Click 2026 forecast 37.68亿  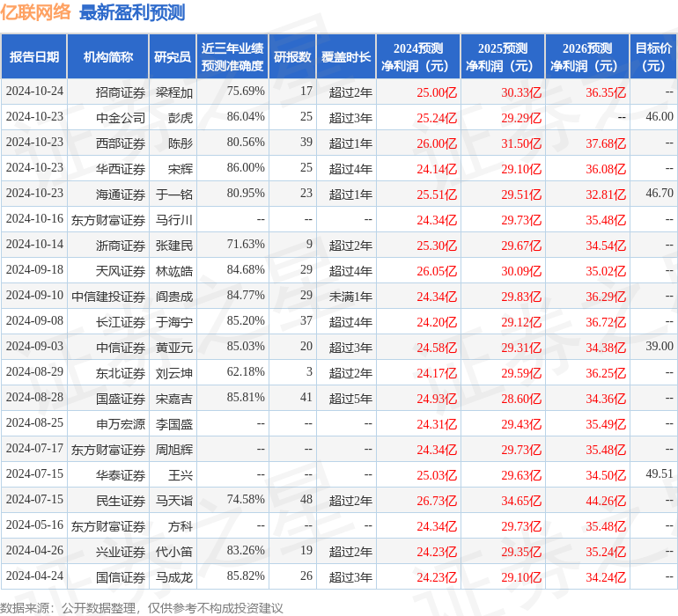point(606,143)
